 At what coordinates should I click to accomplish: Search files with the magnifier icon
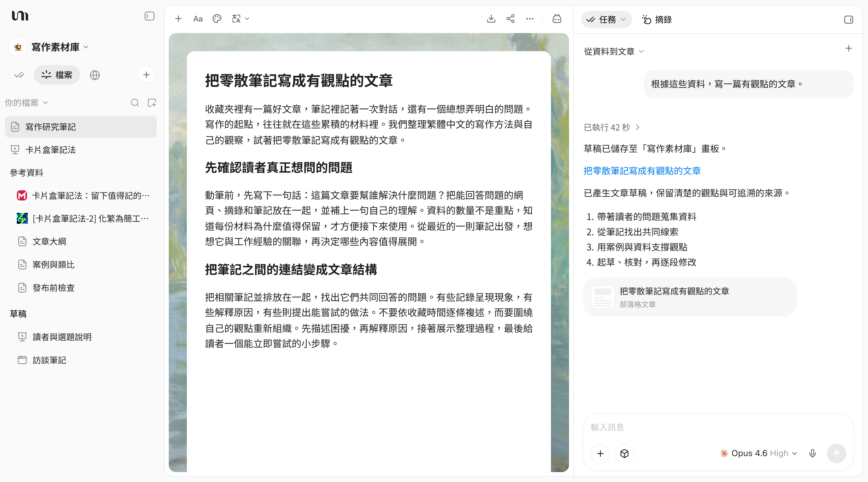point(135,103)
